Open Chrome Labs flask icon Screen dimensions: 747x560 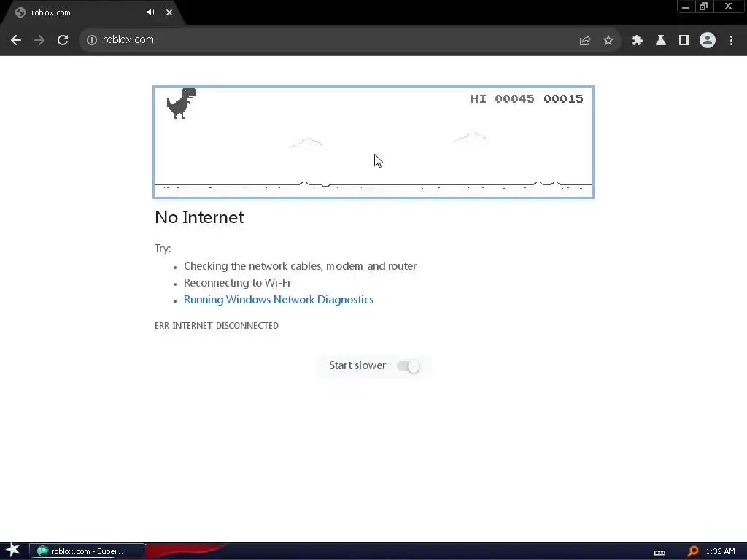[661, 41]
